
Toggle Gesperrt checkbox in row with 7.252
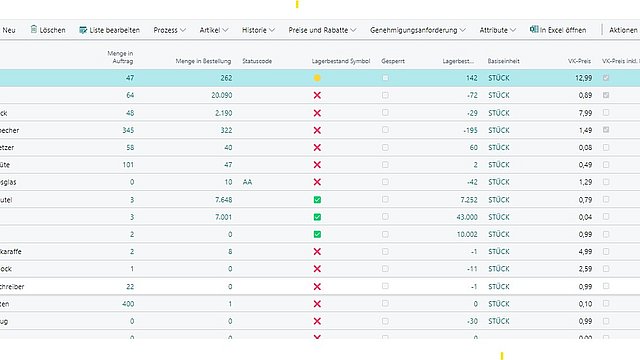(385, 199)
